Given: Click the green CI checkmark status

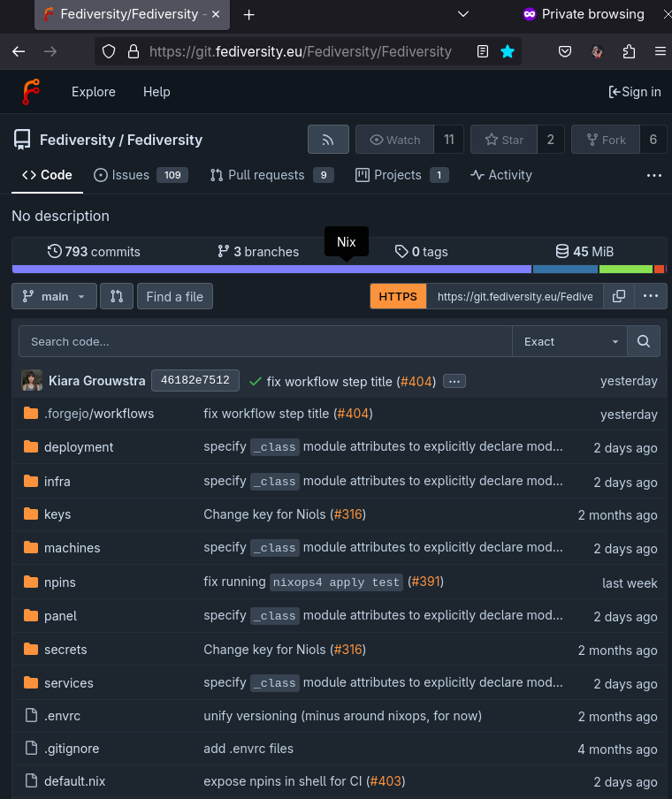Looking at the screenshot, I should tap(256, 382).
